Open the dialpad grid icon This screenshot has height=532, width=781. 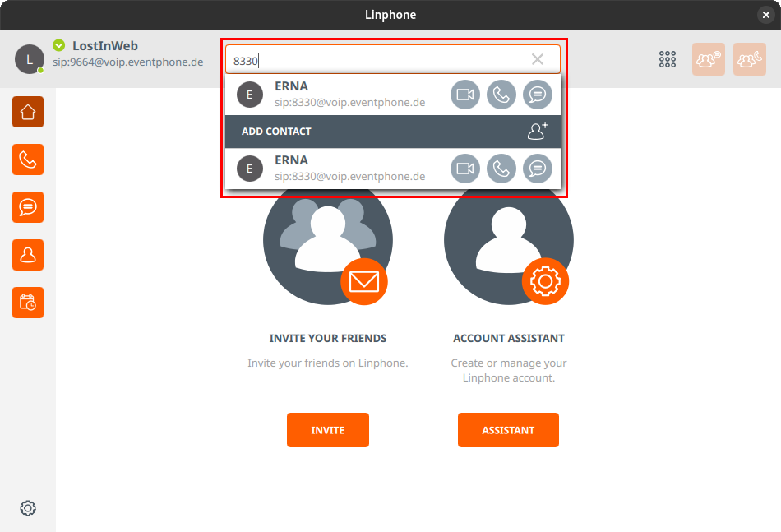click(x=668, y=59)
